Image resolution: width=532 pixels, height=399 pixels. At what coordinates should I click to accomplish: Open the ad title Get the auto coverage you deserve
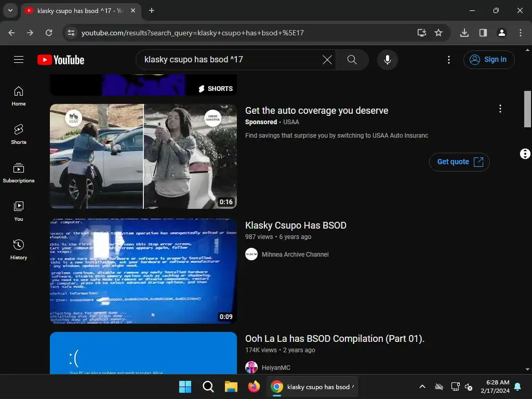coord(316,111)
